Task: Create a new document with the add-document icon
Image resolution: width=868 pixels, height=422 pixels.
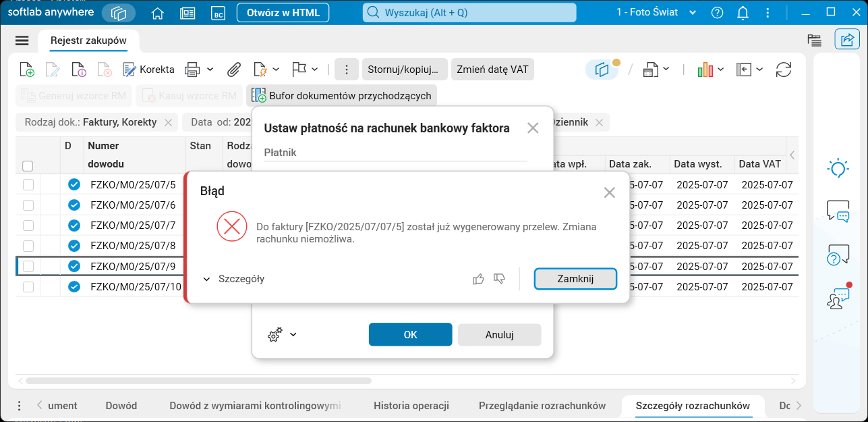Action: [x=26, y=69]
